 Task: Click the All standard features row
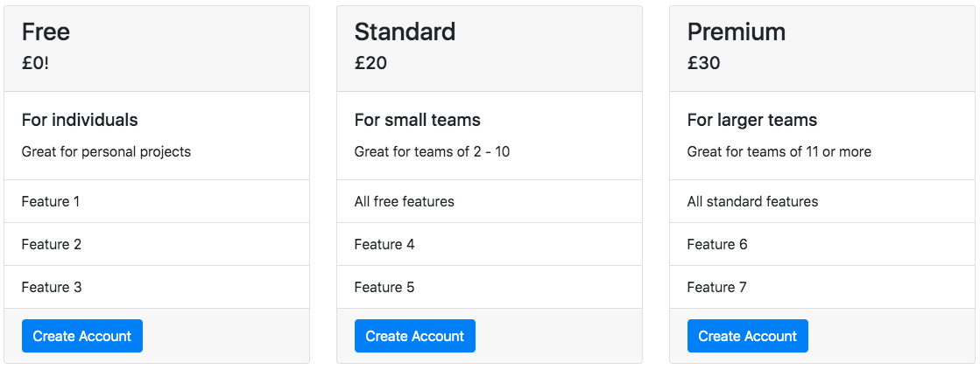tap(752, 201)
